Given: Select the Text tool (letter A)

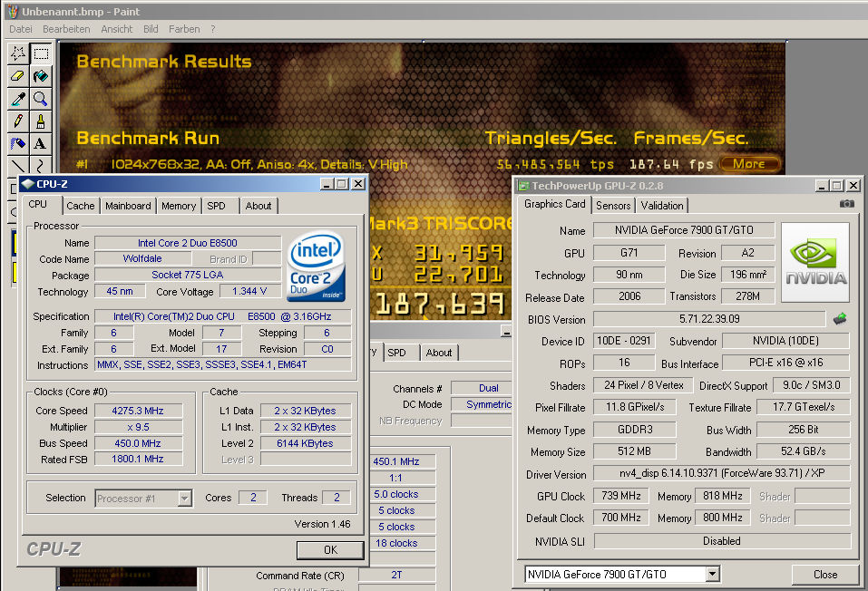Looking at the screenshot, I should click(x=41, y=144).
